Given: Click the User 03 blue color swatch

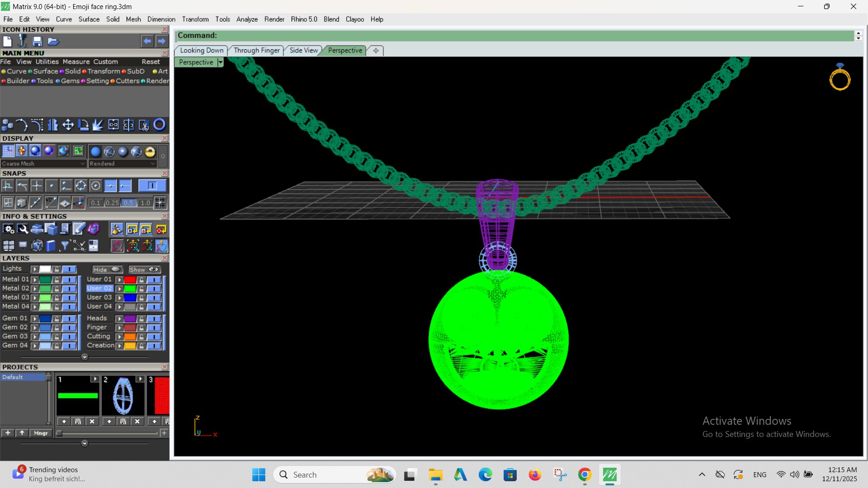Looking at the screenshot, I should 130,298.
